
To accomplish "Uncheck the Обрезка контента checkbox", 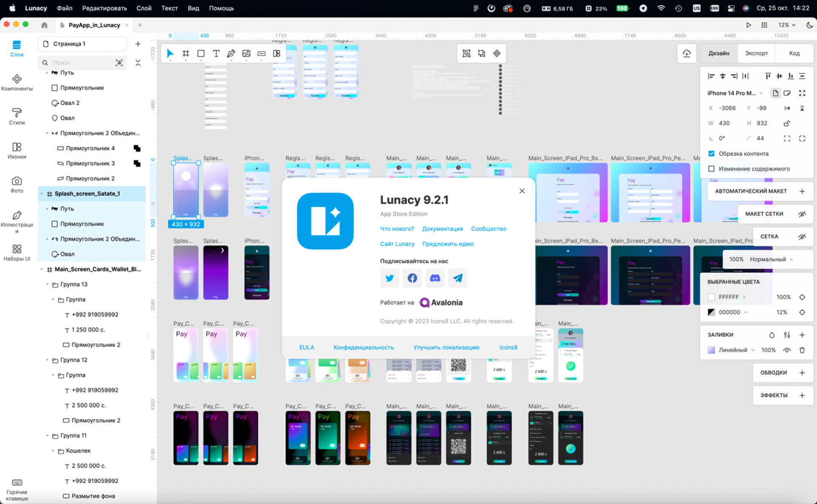I will [x=711, y=154].
